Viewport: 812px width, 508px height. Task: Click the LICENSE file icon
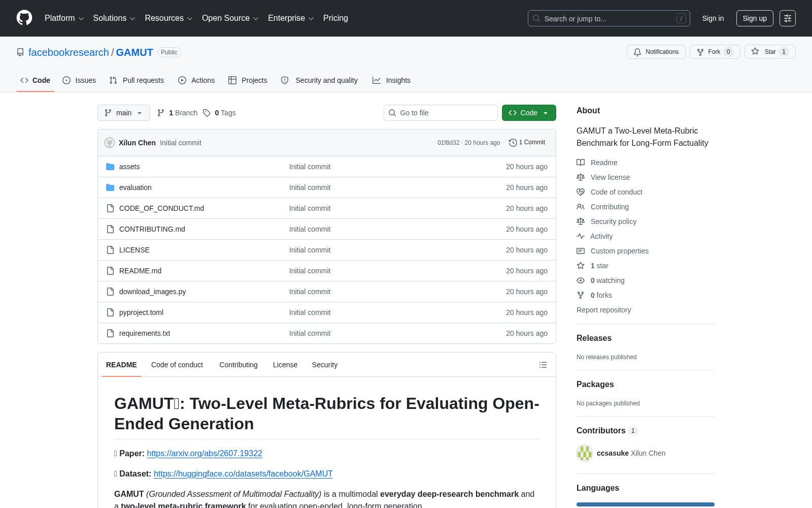(x=110, y=250)
